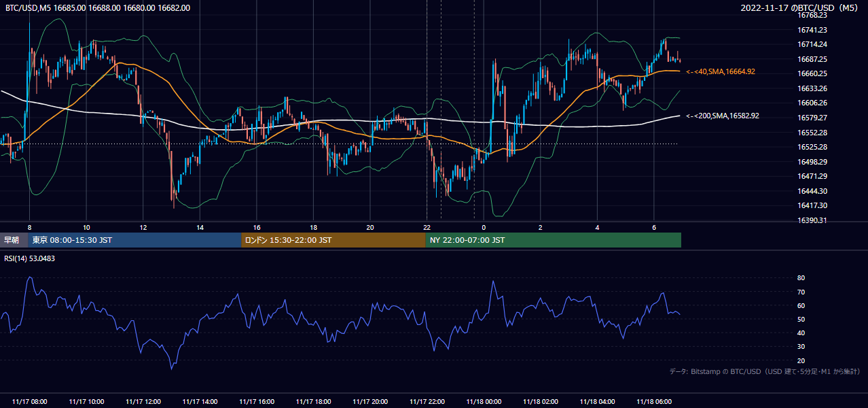Click price axis label 16741.23
Viewport: 868px width, 408px height.
(812, 30)
